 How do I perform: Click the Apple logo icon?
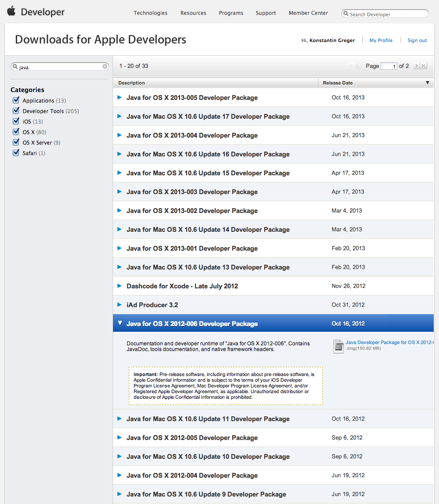(11, 11)
